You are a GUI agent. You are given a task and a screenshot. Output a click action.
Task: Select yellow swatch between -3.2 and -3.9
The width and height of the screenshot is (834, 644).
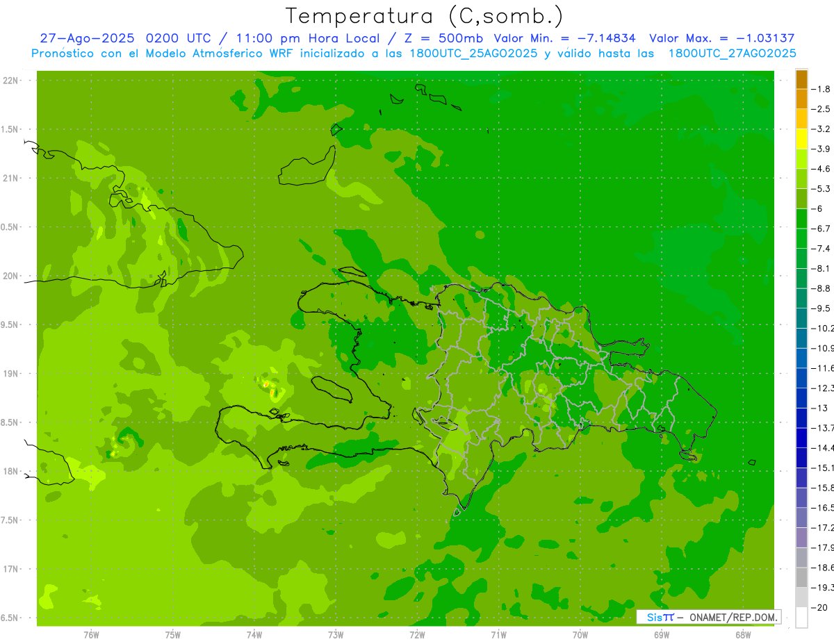pyautogui.click(x=801, y=138)
